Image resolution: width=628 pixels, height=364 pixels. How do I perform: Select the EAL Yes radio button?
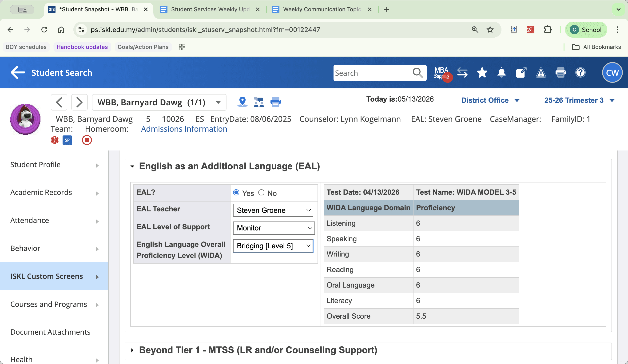click(236, 193)
